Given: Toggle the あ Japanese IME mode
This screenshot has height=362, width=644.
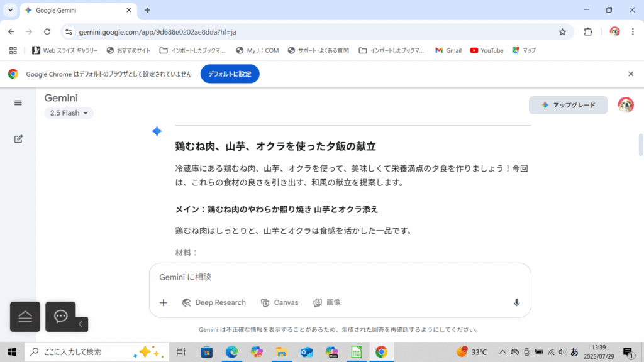Looking at the screenshot, I should 574,352.
